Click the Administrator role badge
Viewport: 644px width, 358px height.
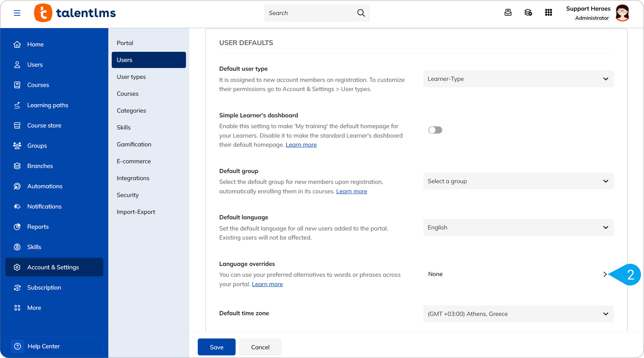[x=592, y=18]
